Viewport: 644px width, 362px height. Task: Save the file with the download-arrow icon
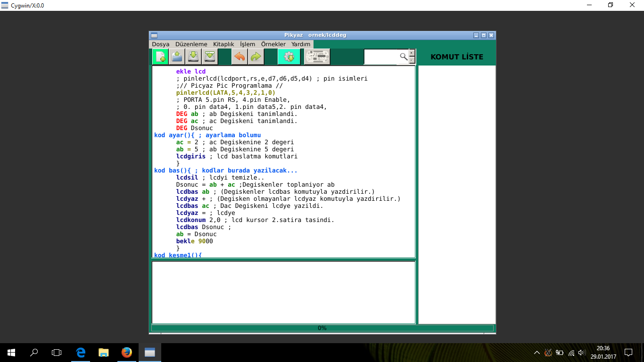[193, 57]
